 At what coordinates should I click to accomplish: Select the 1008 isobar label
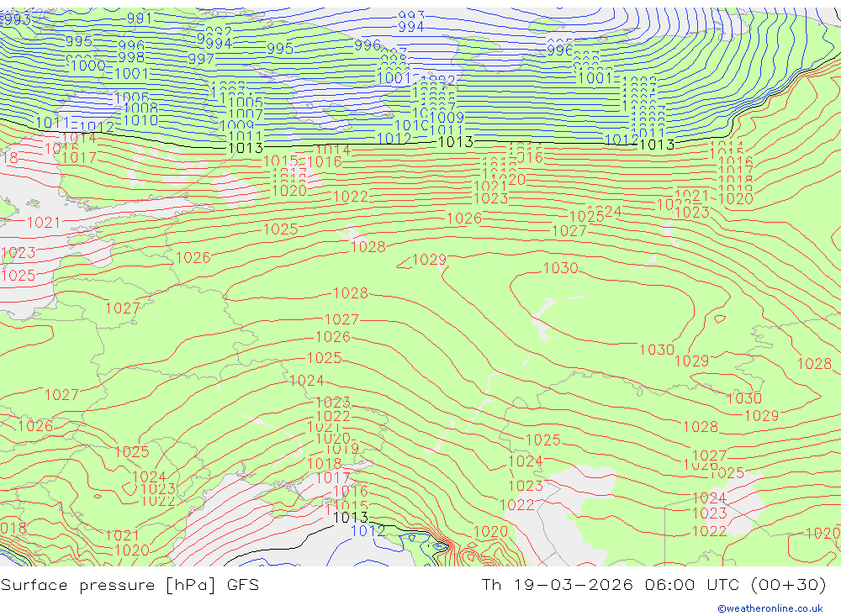point(140,109)
